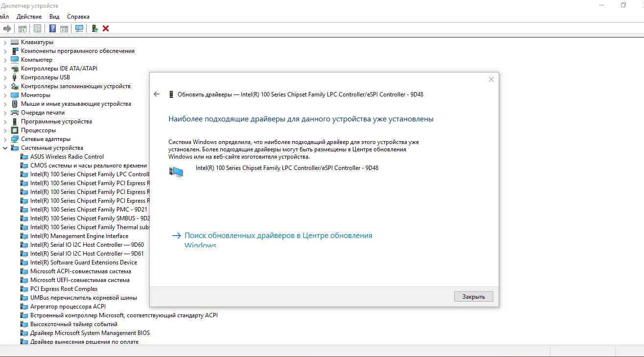Expand the Мониторы category

point(5,95)
